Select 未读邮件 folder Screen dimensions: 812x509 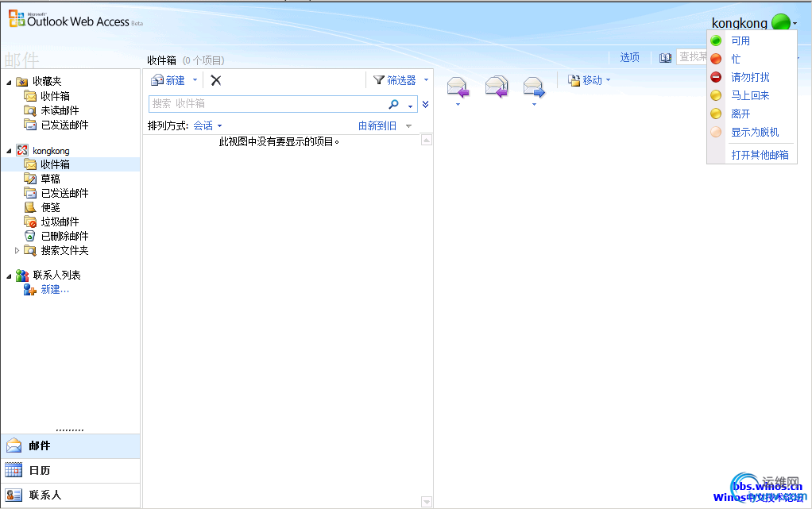[x=60, y=110]
